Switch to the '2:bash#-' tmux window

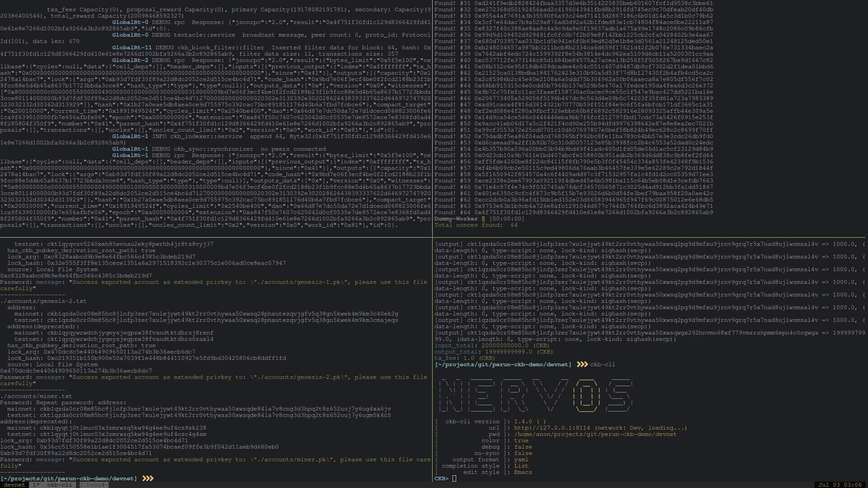(94, 485)
